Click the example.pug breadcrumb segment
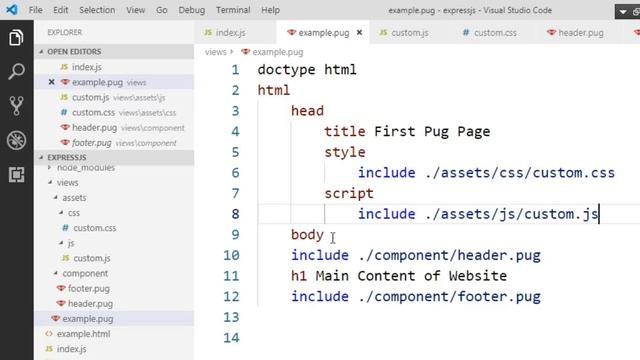This screenshot has width=640, height=360. click(278, 52)
